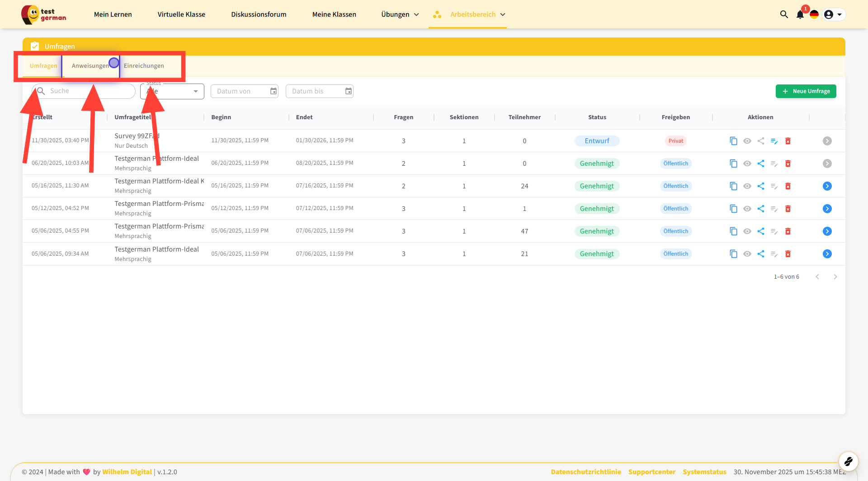The height and width of the screenshot is (481, 868).
Task: Preview the Survey 99ZFad via its eye icon
Action: pos(747,141)
